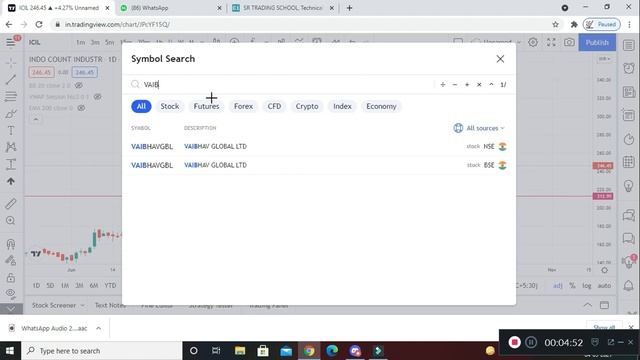Select the 1m timeframe
The width and height of the screenshot is (640, 360).
click(80, 42)
